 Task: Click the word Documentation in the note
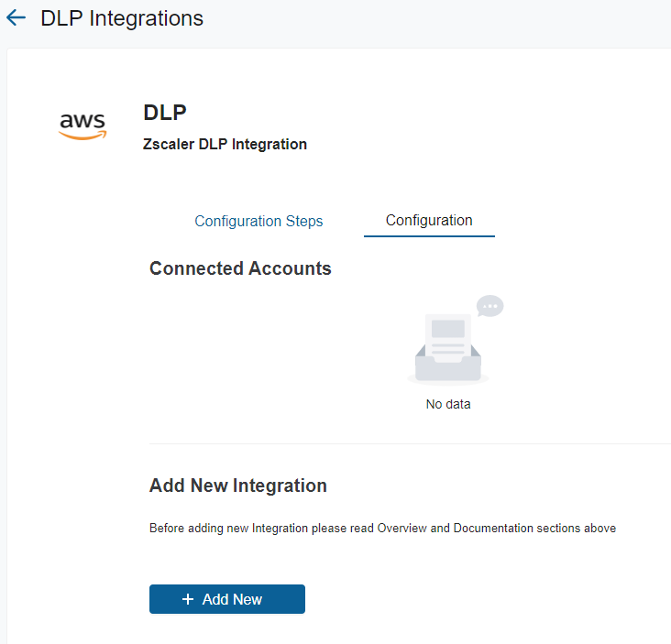(x=496, y=529)
